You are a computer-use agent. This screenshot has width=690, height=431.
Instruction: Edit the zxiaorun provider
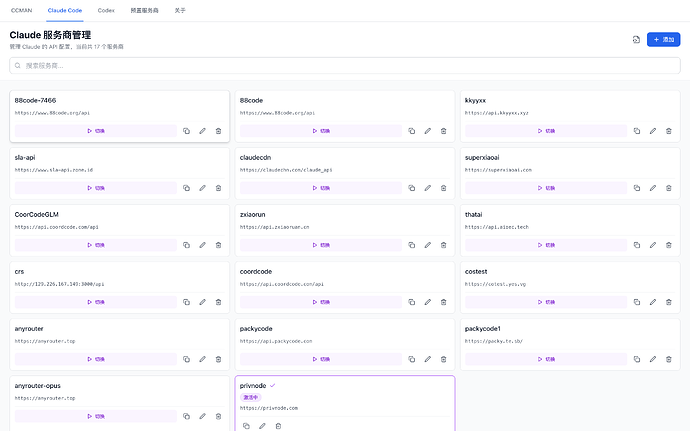click(x=428, y=245)
